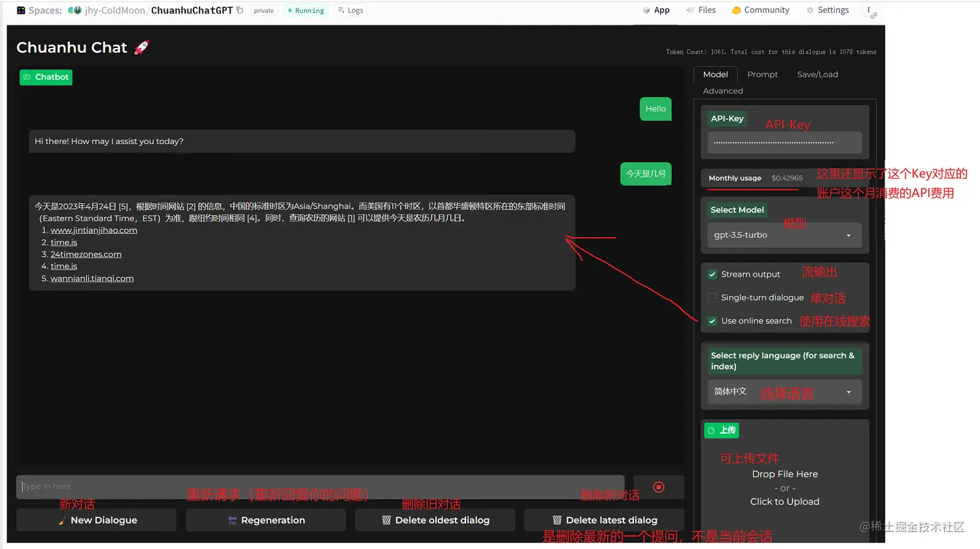Click the New Dialogue button
The width and height of the screenshot is (980, 549).
click(x=96, y=520)
